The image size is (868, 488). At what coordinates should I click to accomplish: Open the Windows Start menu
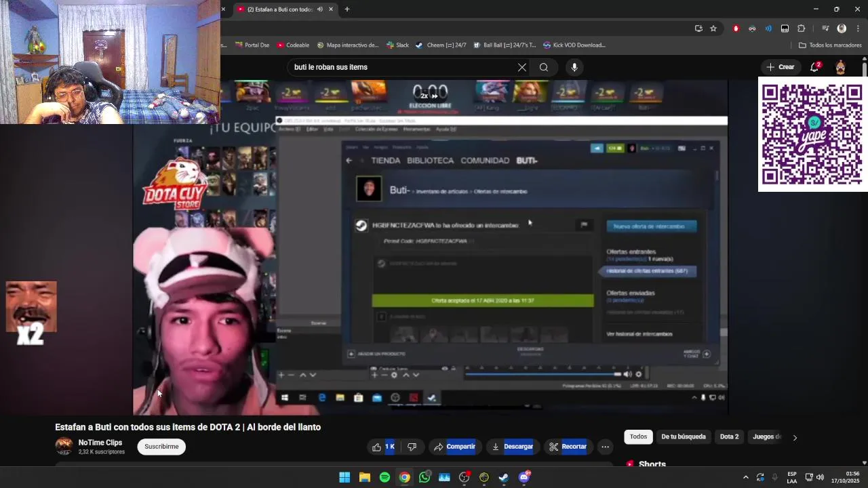[x=344, y=477]
